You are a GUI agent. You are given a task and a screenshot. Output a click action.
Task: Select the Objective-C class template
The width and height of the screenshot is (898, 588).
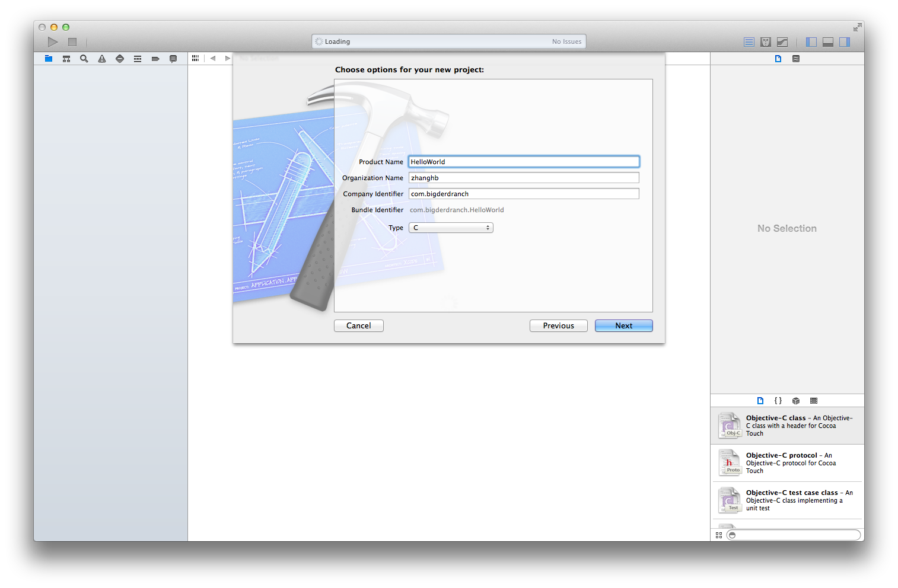tap(787, 426)
